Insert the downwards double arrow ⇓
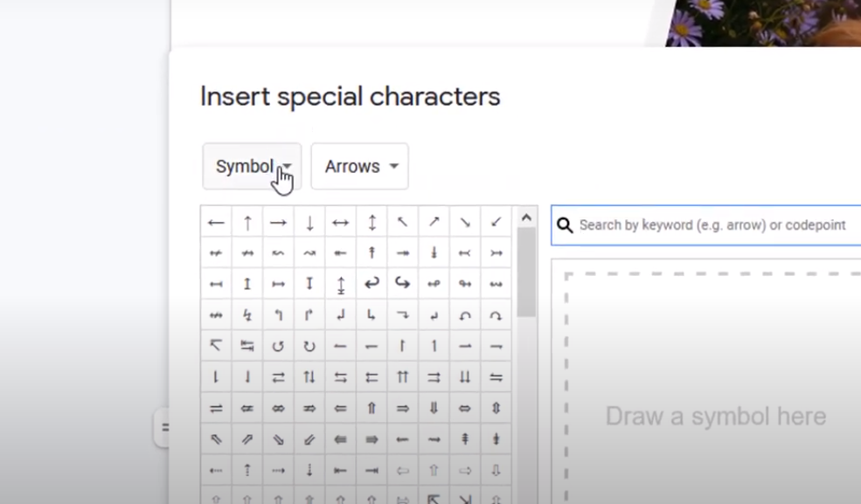Screen dimensions: 861x504 click(434, 408)
